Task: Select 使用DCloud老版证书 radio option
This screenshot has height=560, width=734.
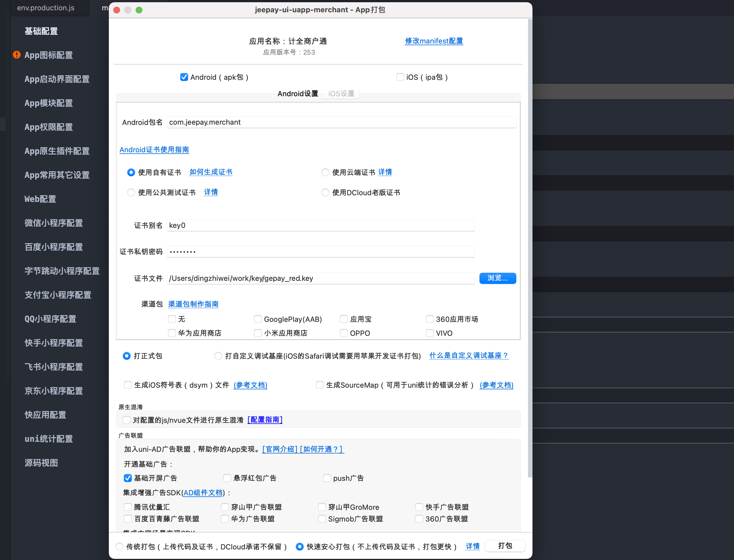Action: [x=325, y=192]
